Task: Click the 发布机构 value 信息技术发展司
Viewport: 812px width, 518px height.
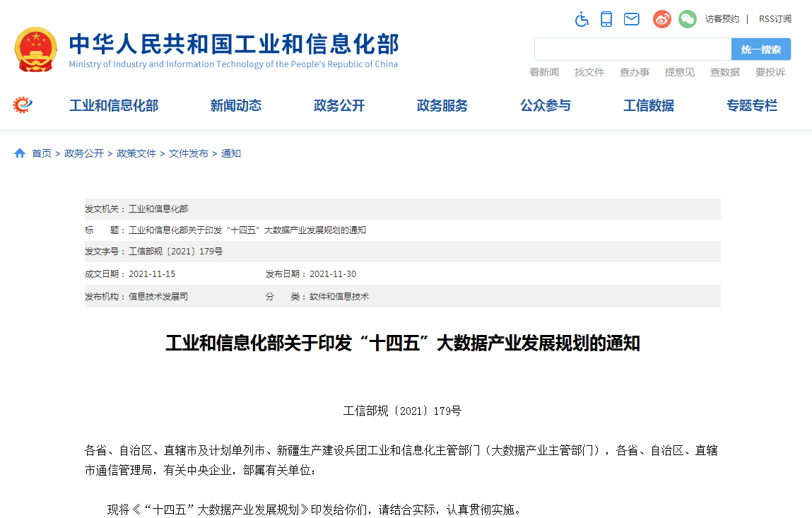Action: click(x=158, y=297)
